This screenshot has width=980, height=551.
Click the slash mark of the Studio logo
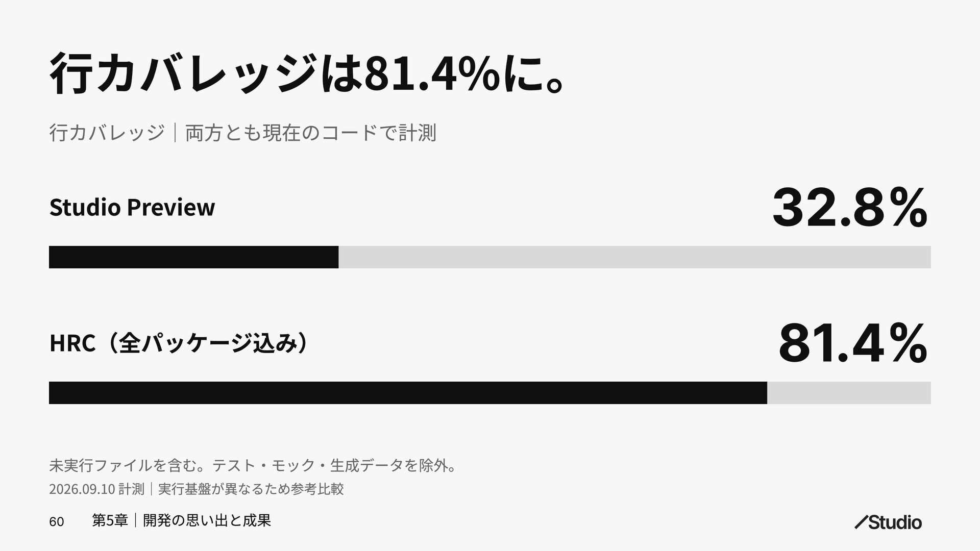tap(862, 522)
